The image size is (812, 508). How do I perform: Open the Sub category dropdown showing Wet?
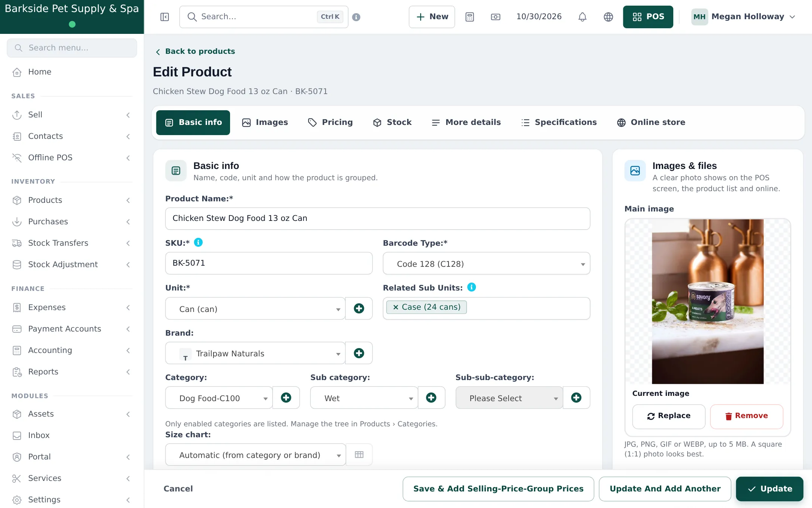point(364,398)
